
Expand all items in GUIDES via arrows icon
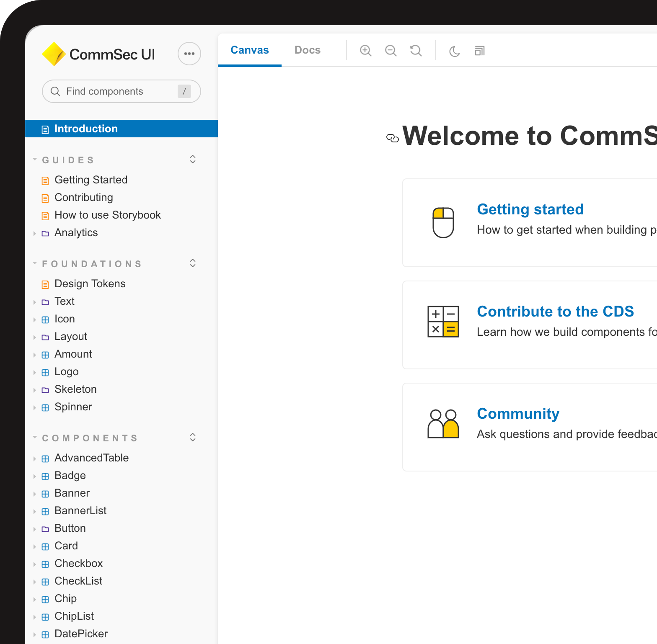coord(193,159)
